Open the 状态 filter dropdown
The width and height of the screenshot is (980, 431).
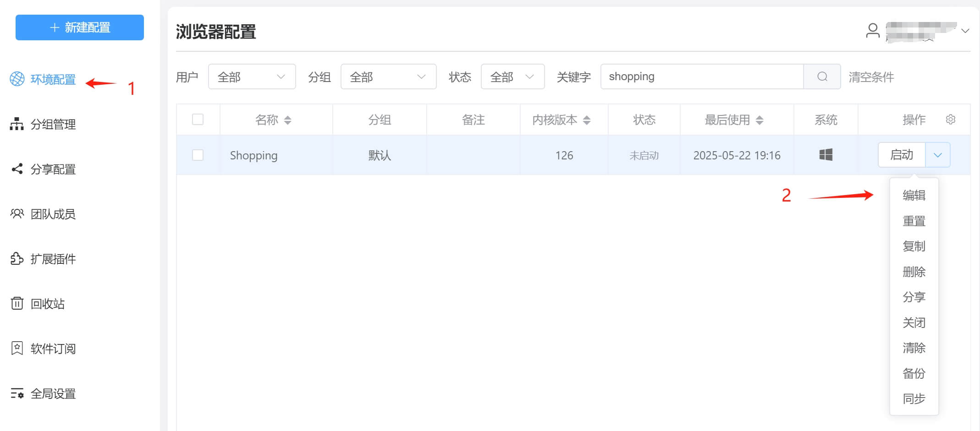(512, 76)
